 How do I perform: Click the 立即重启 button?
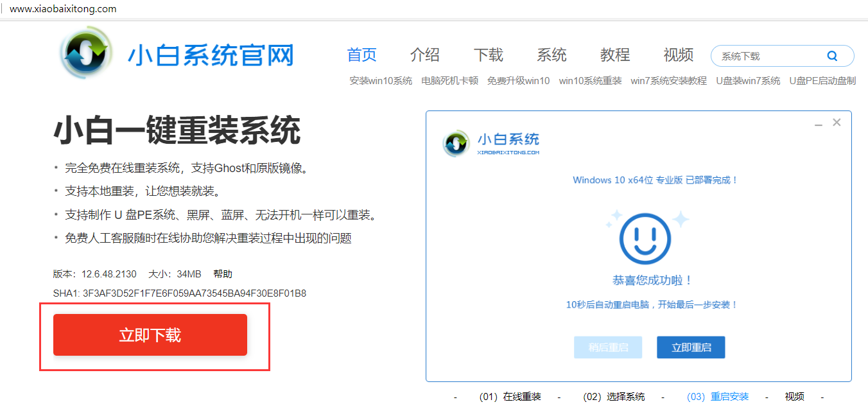(691, 347)
